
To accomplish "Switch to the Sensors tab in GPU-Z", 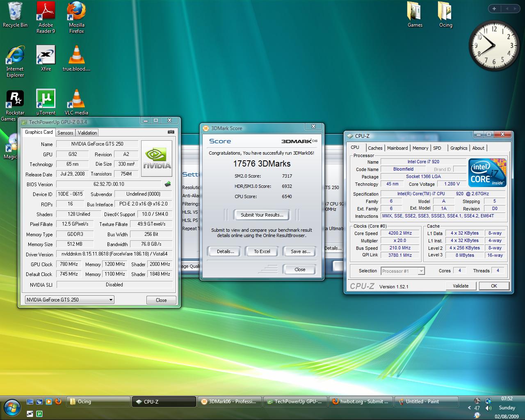I will click(x=65, y=132).
